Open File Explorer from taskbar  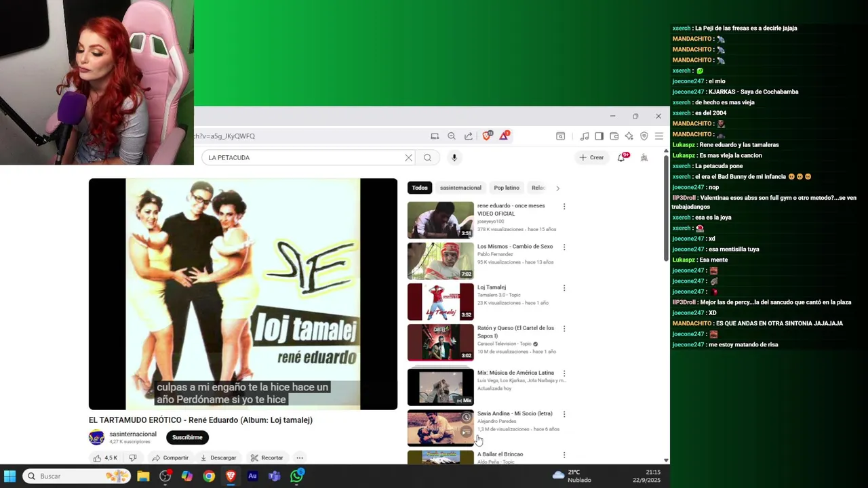pos(143,476)
